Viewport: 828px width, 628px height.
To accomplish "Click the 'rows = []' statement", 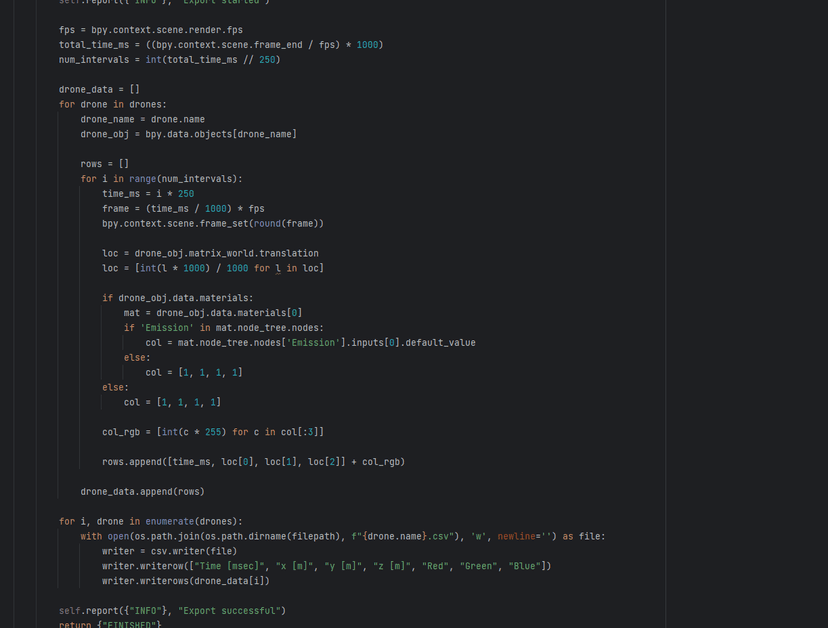I will tap(105, 164).
